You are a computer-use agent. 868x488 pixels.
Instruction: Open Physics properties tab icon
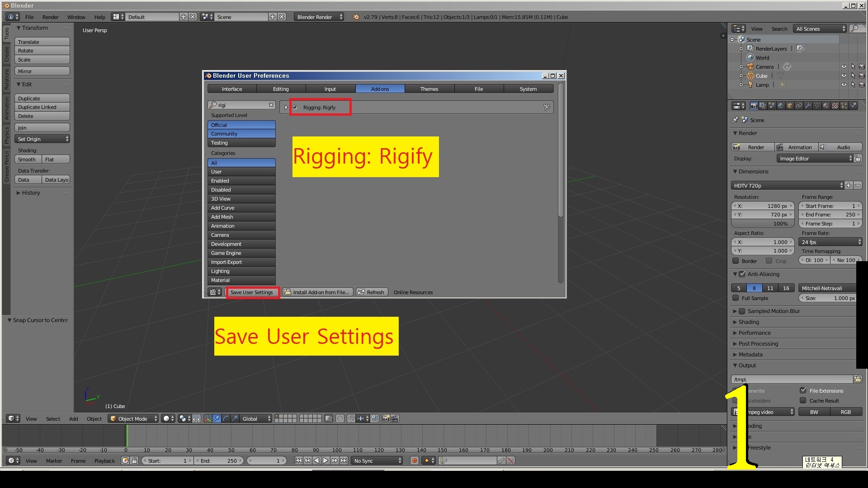pos(853,106)
